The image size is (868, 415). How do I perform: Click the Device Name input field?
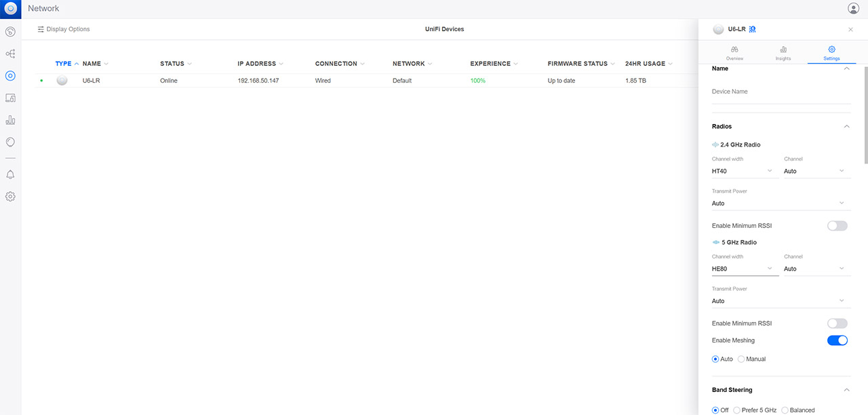[781, 92]
